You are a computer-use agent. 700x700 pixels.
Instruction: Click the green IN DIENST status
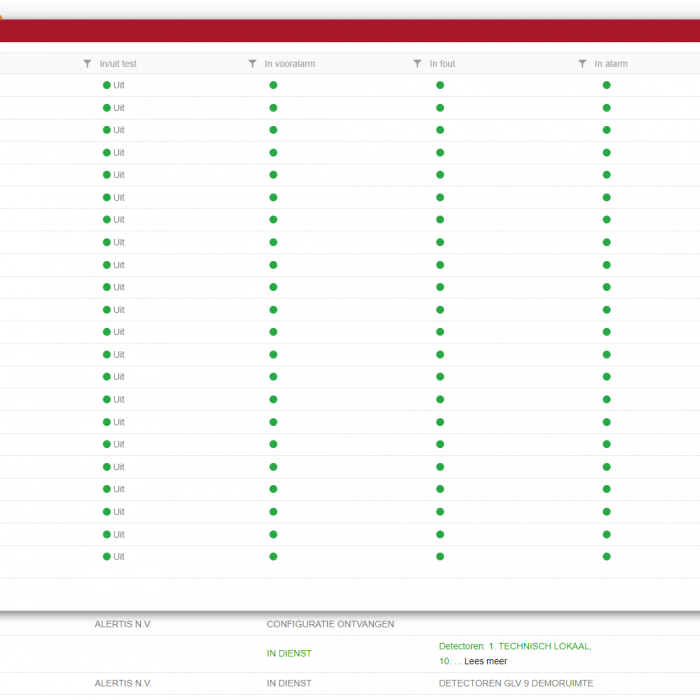click(289, 653)
